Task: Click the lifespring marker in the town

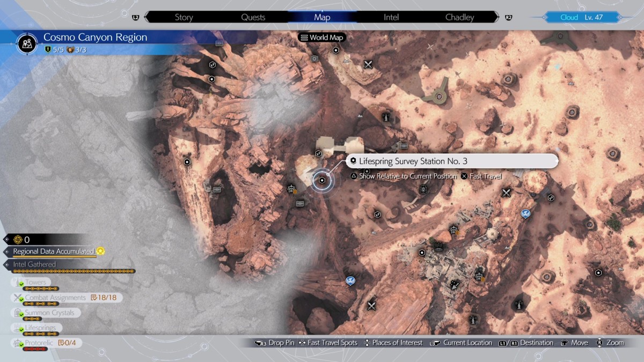Action: tap(438, 247)
